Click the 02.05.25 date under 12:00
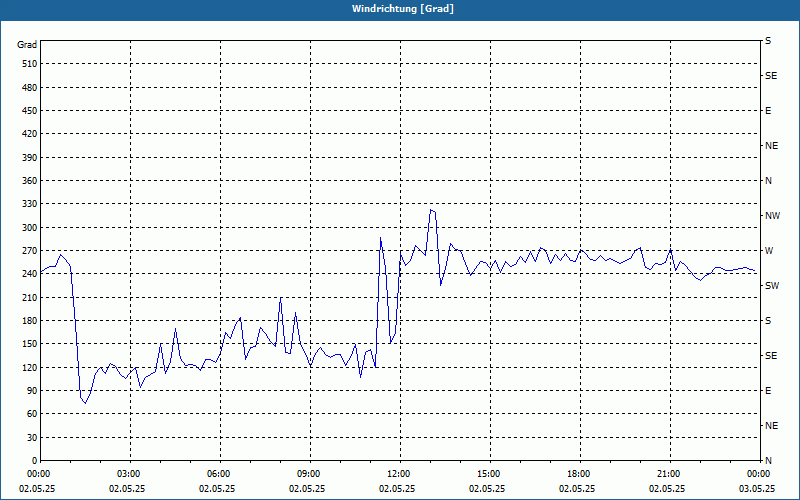 tap(397, 489)
